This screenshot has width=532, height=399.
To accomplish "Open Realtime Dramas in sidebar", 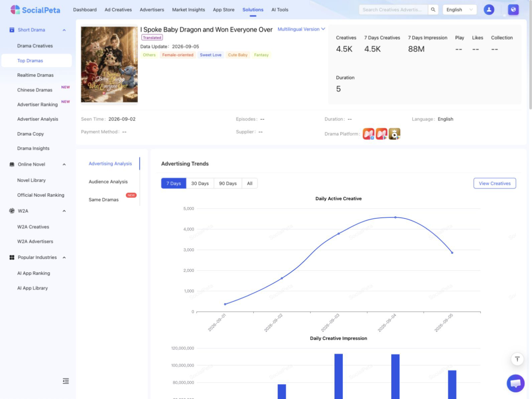I will tap(35, 75).
